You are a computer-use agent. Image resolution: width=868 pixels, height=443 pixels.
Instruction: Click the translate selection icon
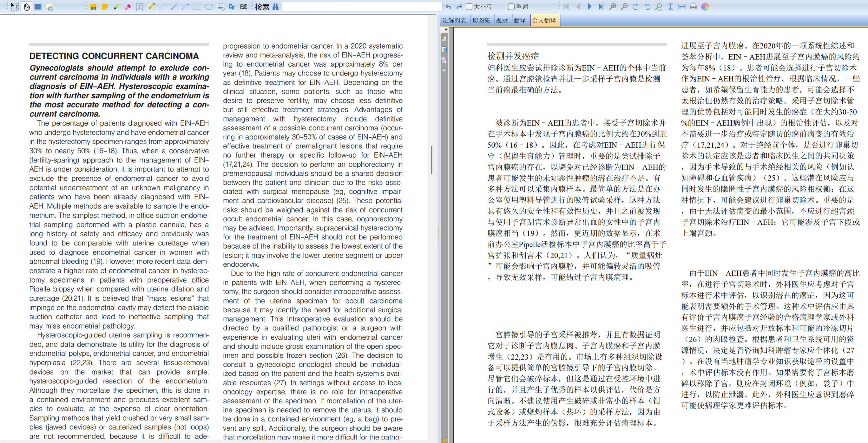[232, 7]
